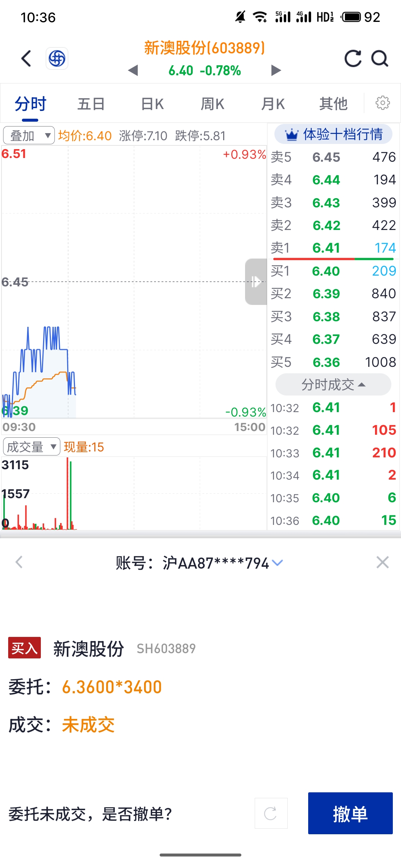Image resolution: width=401 pixels, height=868 pixels.
Task: Open chart settings gear
Action: 382,103
